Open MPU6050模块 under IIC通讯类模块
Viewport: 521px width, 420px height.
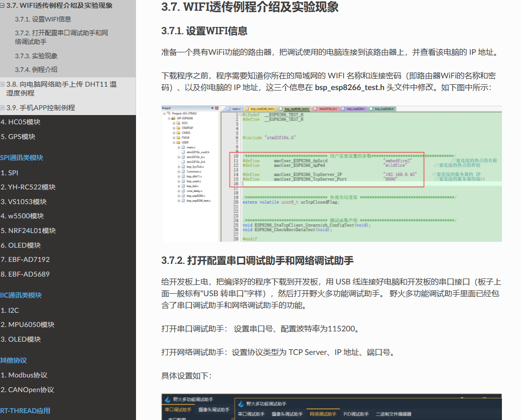(x=27, y=325)
